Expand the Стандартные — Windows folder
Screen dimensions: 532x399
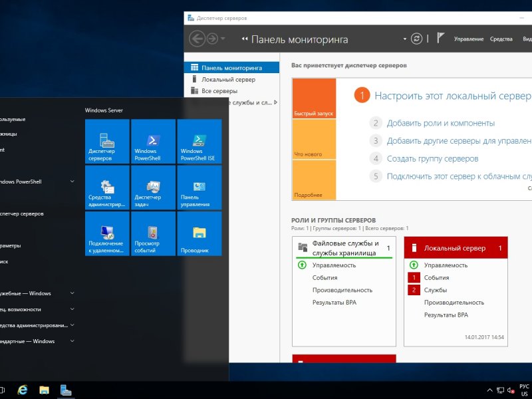pos(72,341)
